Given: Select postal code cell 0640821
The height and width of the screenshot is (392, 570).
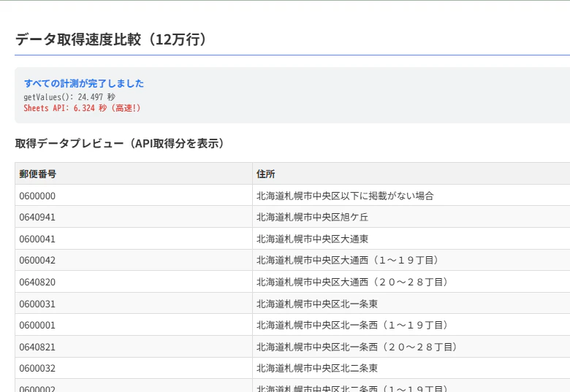Looking at the screenshot, I should 134,347.
